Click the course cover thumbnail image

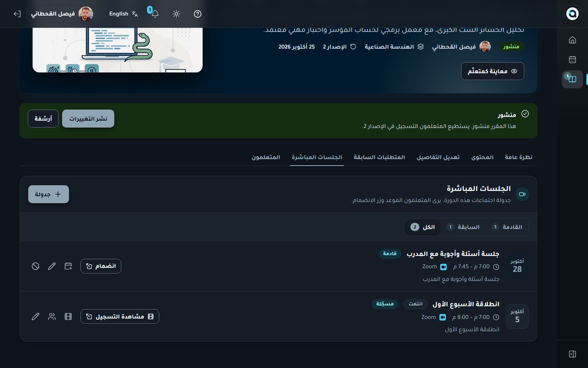tap(118, 50)
